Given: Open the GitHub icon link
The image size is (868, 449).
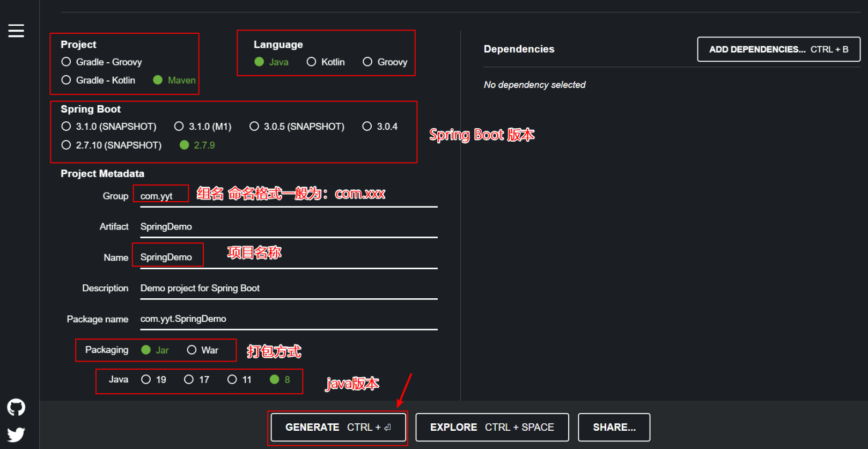Looking at the screenshot, I should [16, 408].
